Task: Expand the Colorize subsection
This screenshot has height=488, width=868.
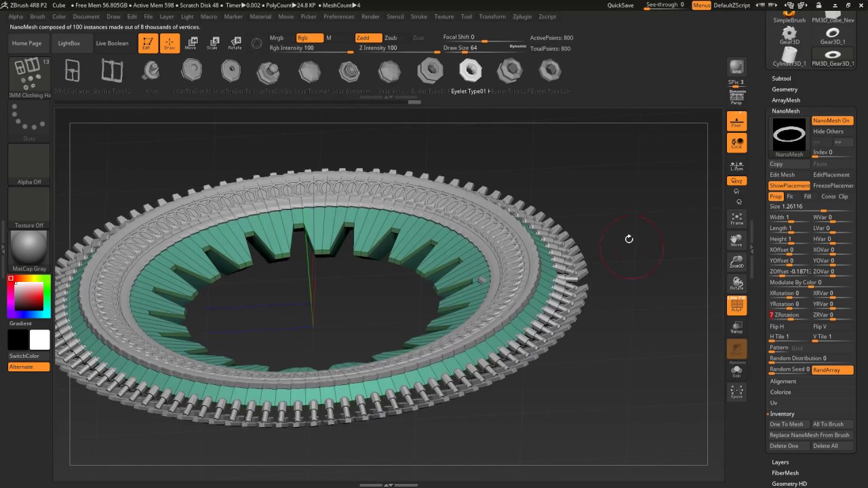Action: [x=780, y=392]
